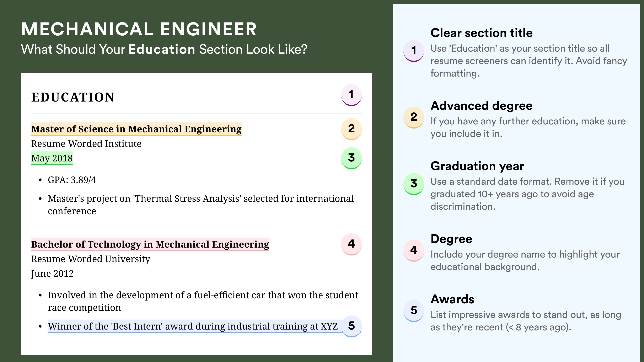The image size is (644, 362).
Task: Click orange badge 2 beside Advanced degree
Action: coord(414,117)
